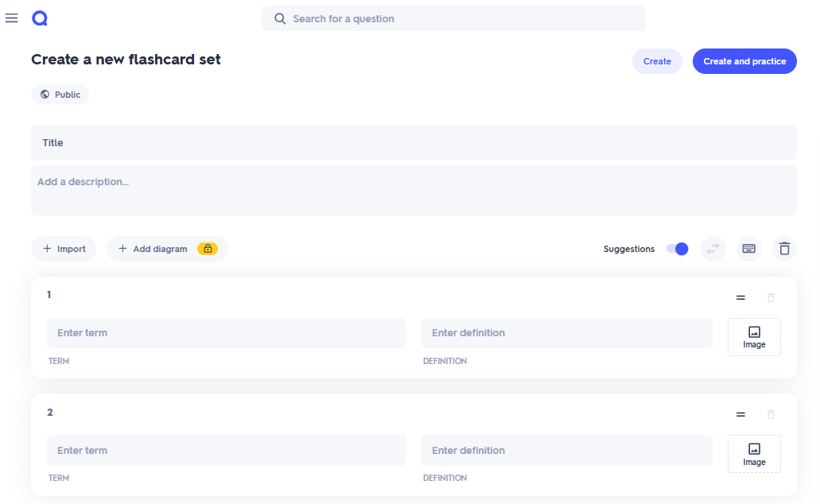This screenshot has width=820, height=504.
Task: Click the term field of card 2
Action: pos(227,450)
